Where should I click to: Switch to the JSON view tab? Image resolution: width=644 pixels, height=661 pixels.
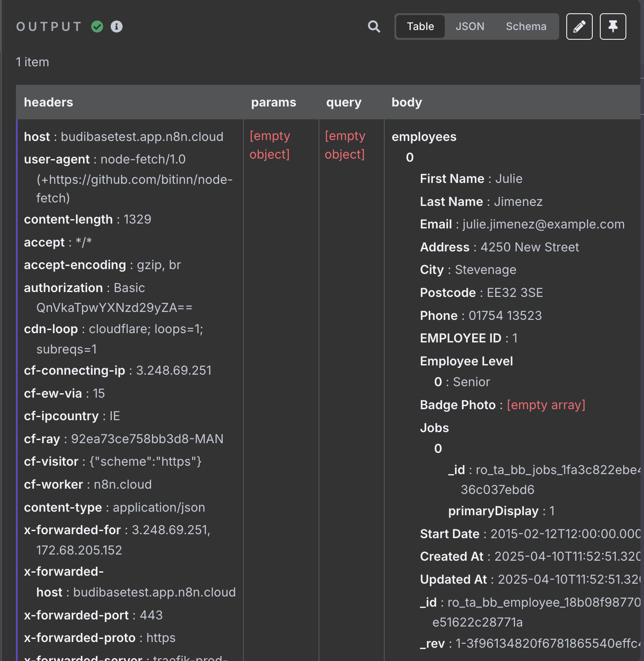(x=470, y=27)
